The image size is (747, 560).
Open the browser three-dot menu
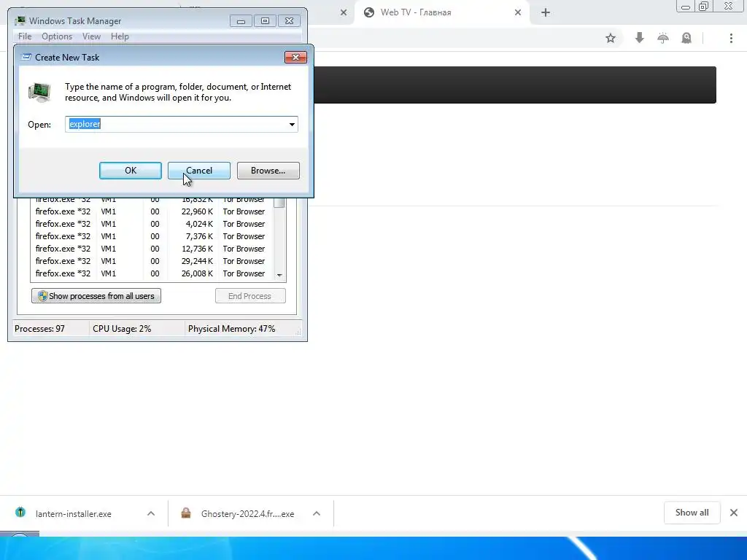coord(731,38)
